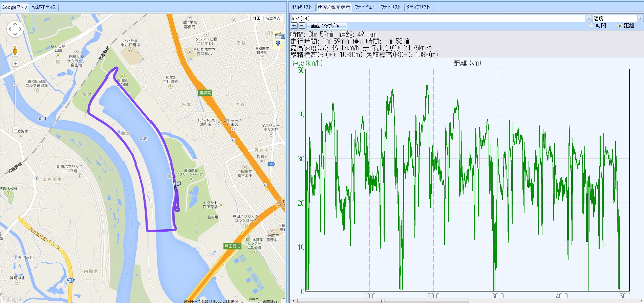Switch the map to 航空写真 view
The height and width of the screenshot is (303, 644).
(273, 18)
